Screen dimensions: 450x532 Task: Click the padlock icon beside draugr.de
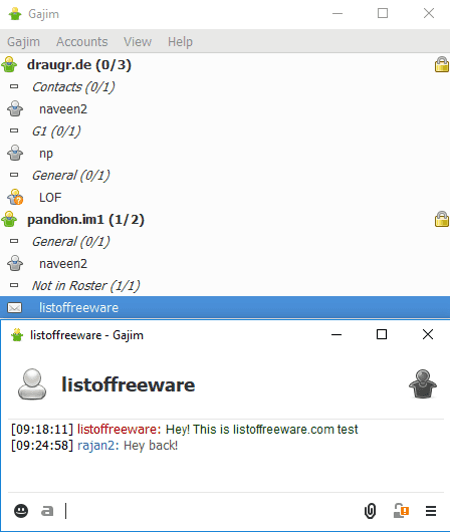(x=442, y=64)
